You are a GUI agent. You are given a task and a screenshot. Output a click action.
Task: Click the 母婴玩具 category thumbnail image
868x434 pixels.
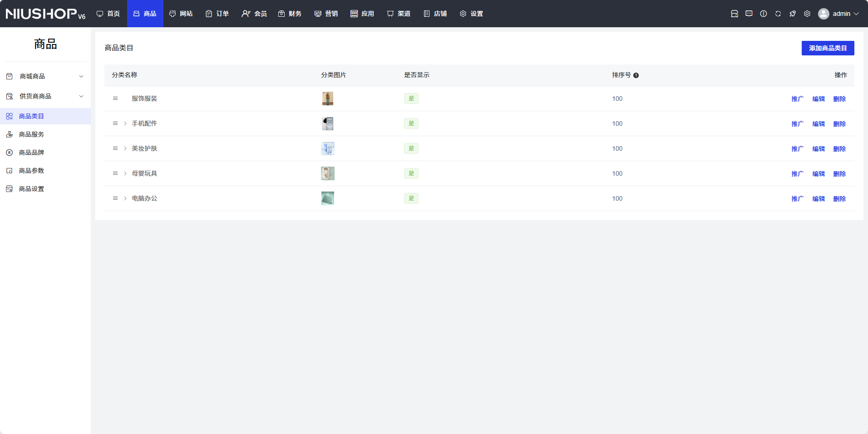coord(327,173)
